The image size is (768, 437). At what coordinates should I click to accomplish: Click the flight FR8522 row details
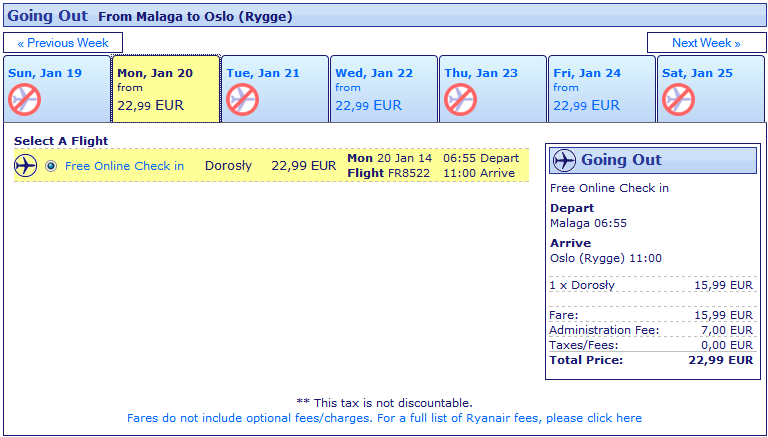pos(271,166)
